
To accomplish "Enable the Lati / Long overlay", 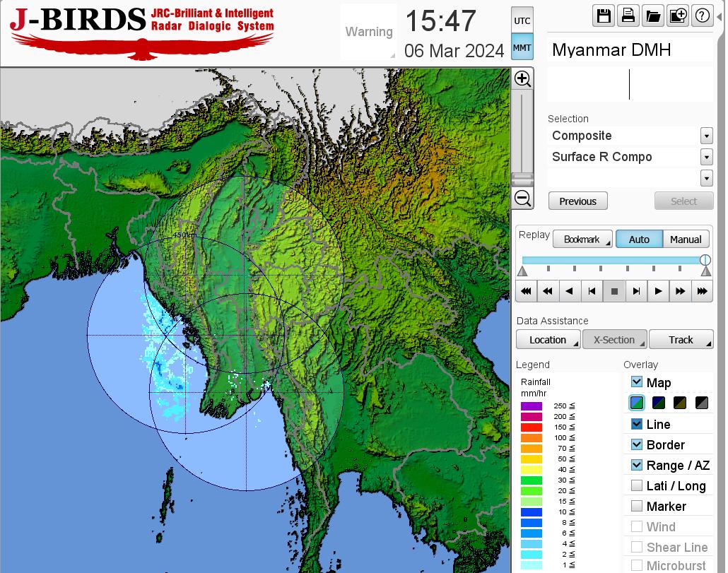I will [x=637, y=485].
